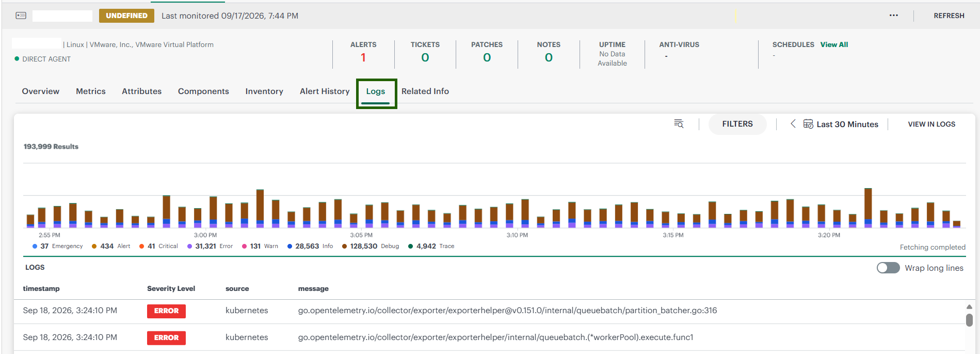The width and height of the screenshot is (980, 354).
Task: Toggle Error severity legend entry
Action: point(210,246)
